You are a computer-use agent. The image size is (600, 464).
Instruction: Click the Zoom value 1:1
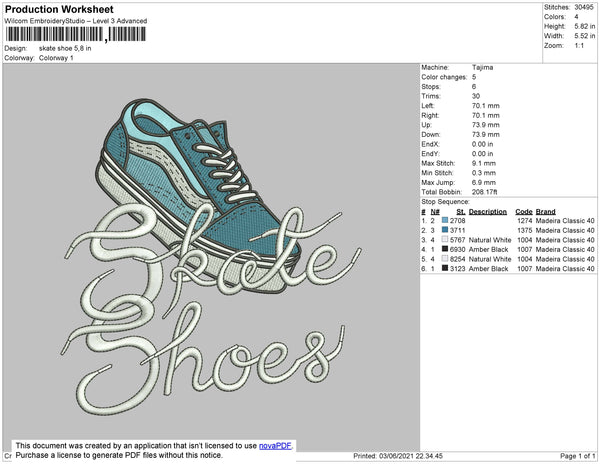point(579,46)
